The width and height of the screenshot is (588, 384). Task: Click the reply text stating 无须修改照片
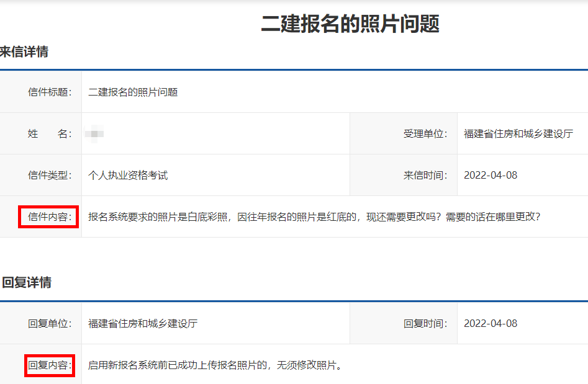[215, 365]
